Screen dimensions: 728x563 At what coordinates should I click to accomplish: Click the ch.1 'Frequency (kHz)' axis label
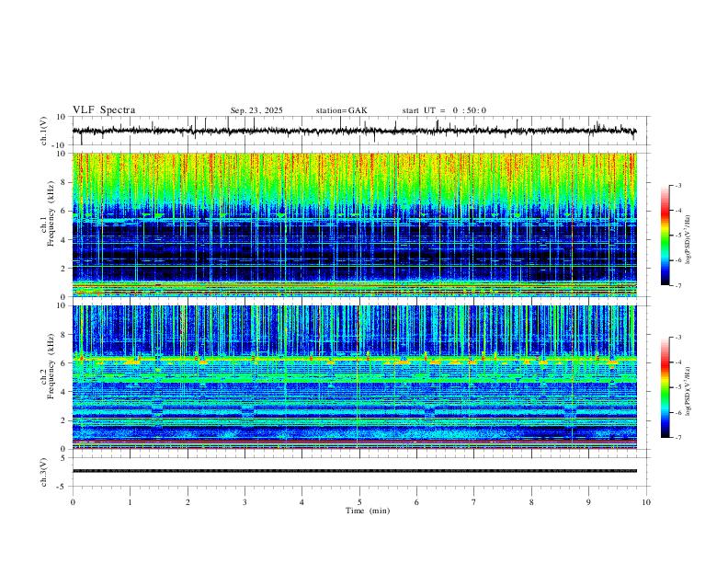coord(51,214)
